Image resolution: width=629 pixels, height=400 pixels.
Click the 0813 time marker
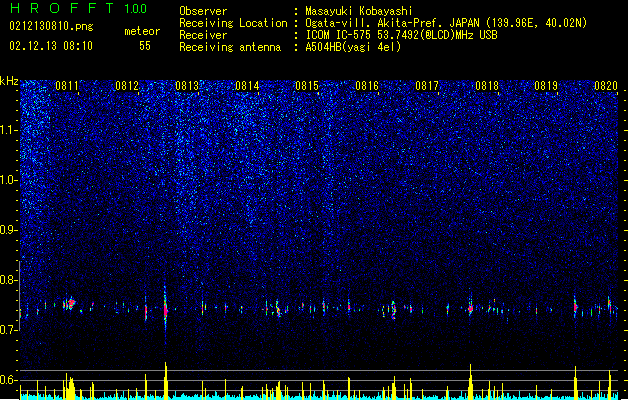[187, 86]
